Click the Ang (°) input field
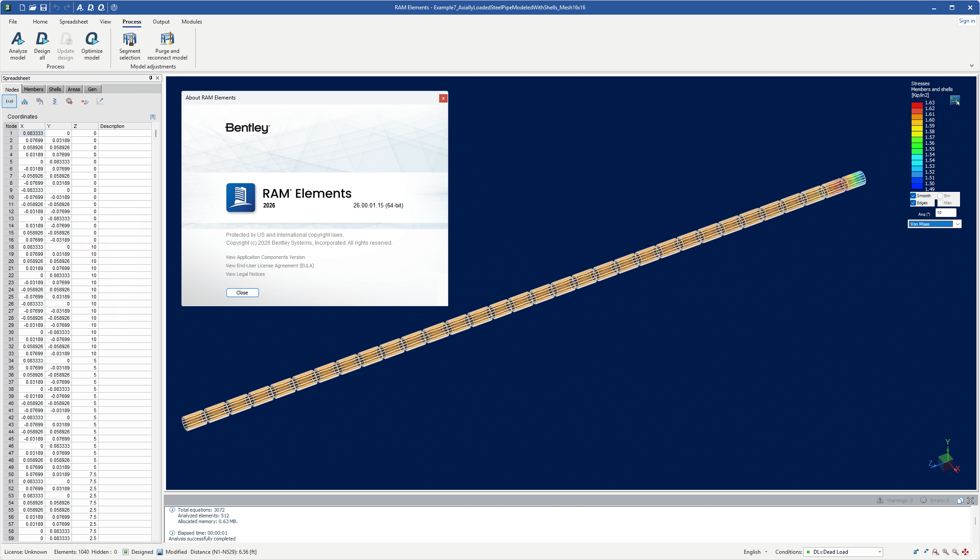The width and height of the screenshot is (980, 560). pyautogui.click(x=946, y=213)
